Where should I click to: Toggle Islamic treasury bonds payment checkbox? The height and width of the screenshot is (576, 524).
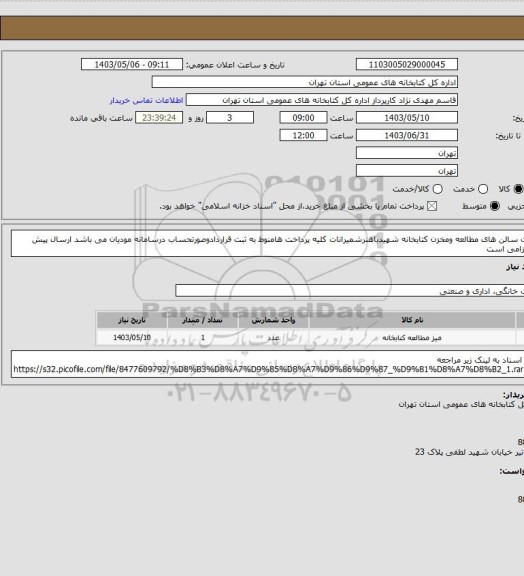click(x=432, y=206)
